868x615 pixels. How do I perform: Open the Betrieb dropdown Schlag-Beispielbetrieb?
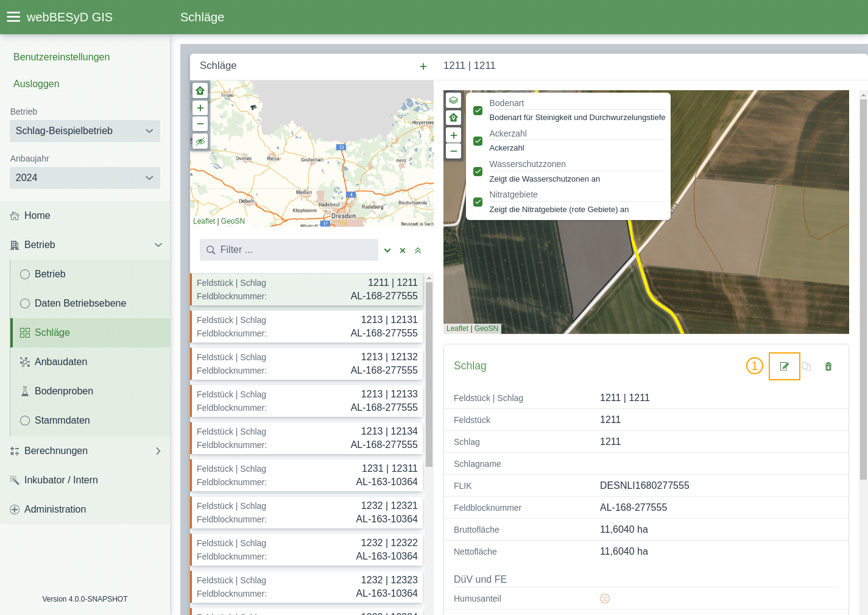[x=85, y=131]
